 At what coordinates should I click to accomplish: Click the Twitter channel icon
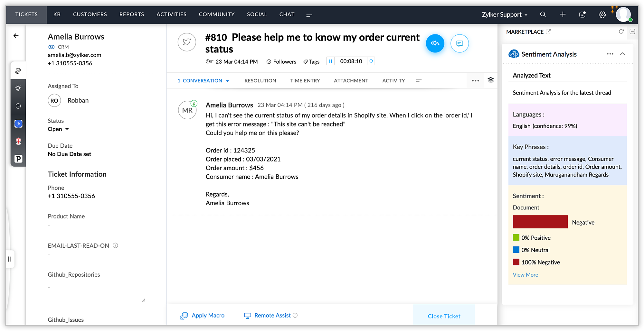(x=187, y=42)
